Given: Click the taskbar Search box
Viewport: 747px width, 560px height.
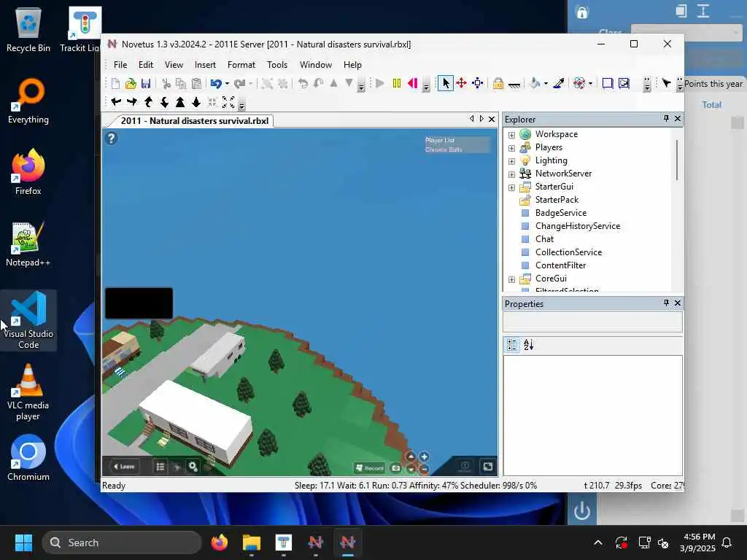Looking at the screenshot, I should click(122, 542).
